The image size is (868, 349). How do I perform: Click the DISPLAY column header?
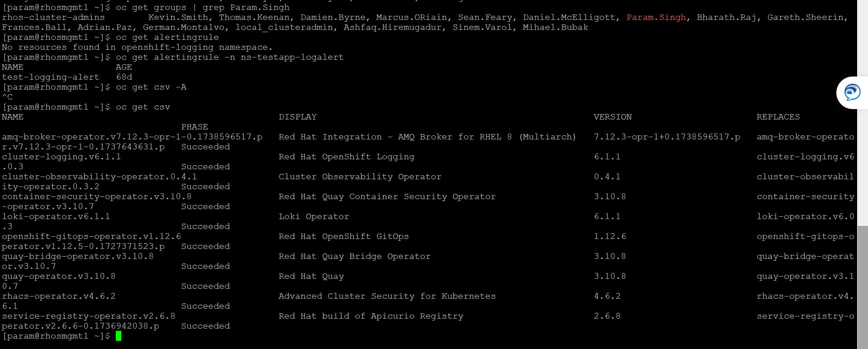point(297,117)
